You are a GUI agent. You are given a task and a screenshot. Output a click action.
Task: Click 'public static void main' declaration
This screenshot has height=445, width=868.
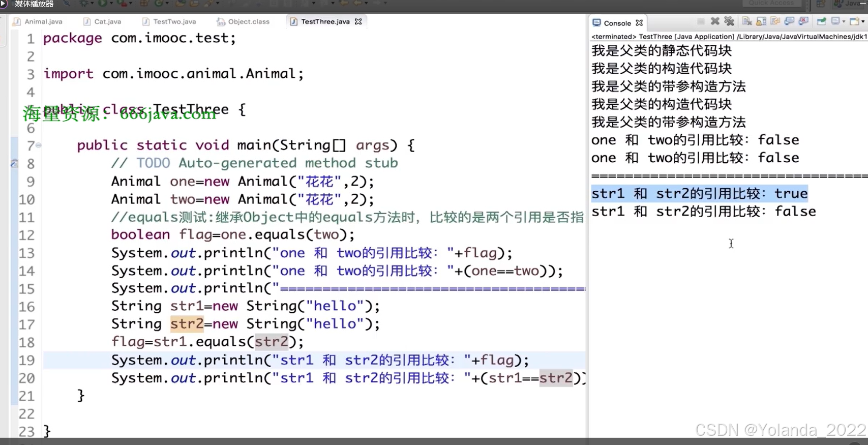pos(246,145)
